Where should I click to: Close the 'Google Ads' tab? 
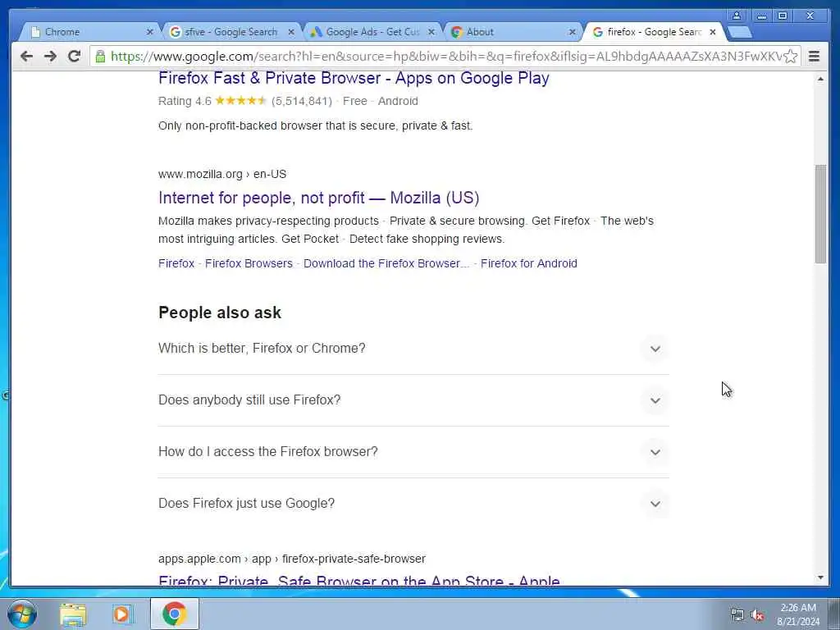coord(431,32)
